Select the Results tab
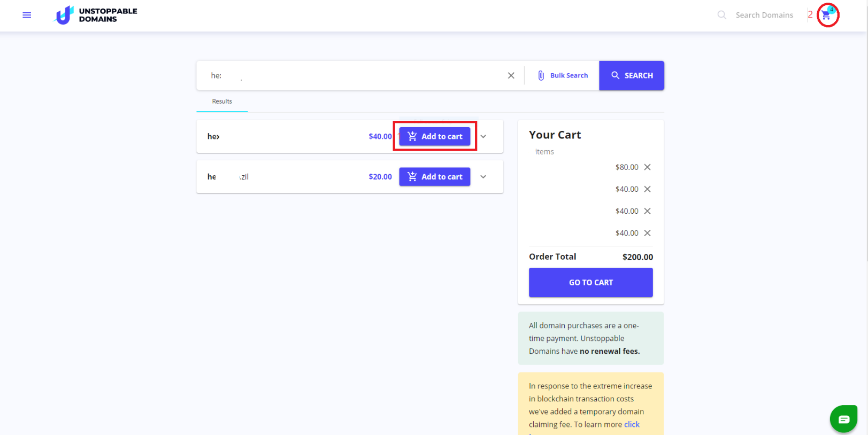The image size is (868, 435). pyautogui.click(x=222, y=102)
